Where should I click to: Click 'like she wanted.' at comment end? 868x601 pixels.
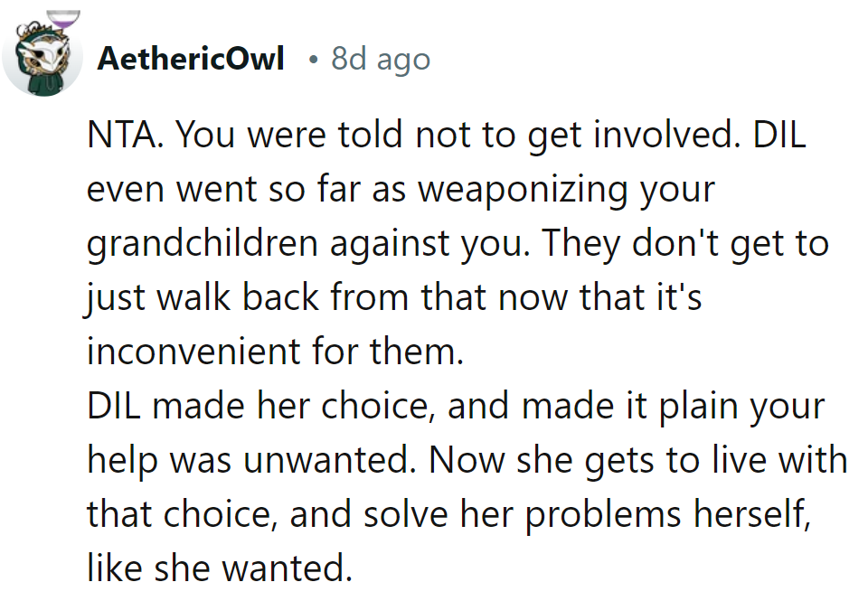tap(220, 568)
